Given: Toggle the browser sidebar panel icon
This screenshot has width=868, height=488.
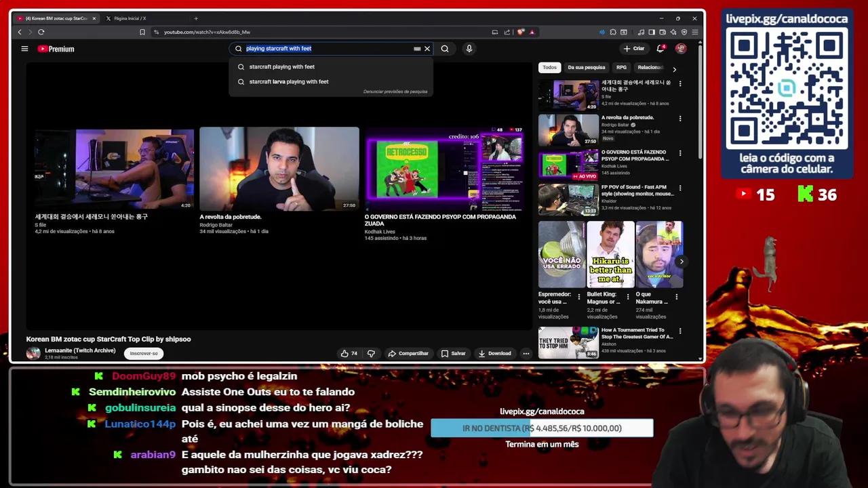Looking at the screenshot, I should 652,32.
